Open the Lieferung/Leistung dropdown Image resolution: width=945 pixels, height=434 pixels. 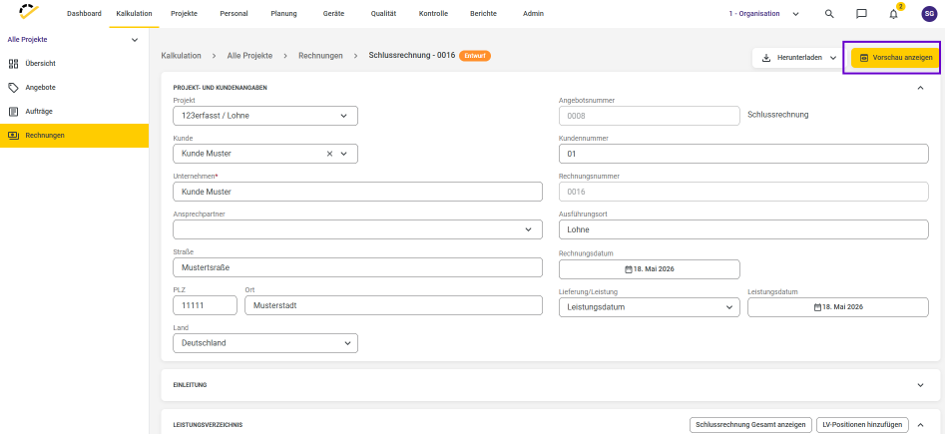click(x=649, y=307)
